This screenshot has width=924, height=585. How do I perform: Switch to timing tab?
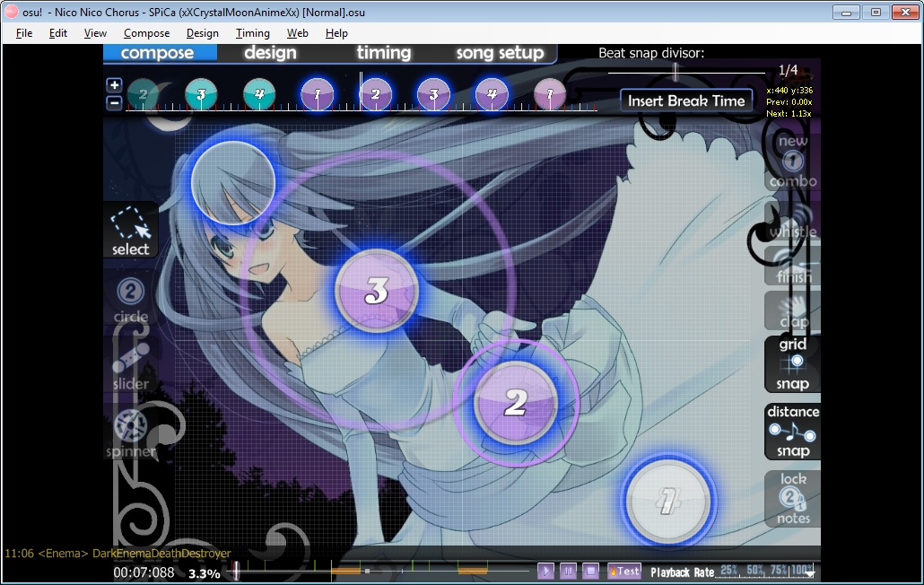point(384,53)
